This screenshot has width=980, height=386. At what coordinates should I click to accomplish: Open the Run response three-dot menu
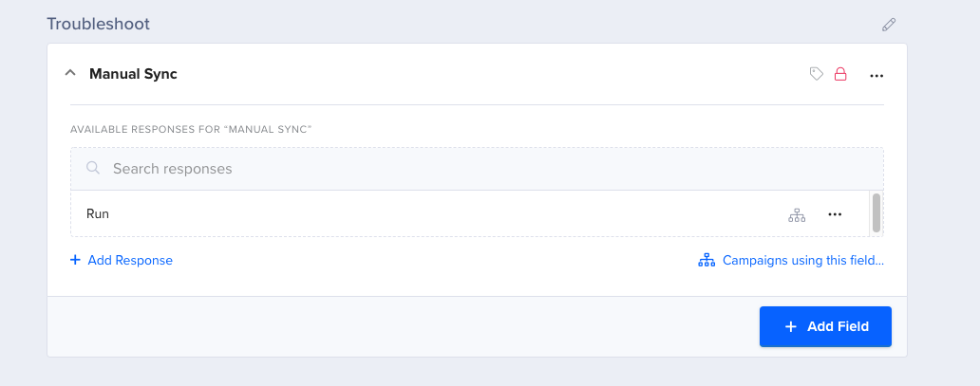[x=835, y=214]
